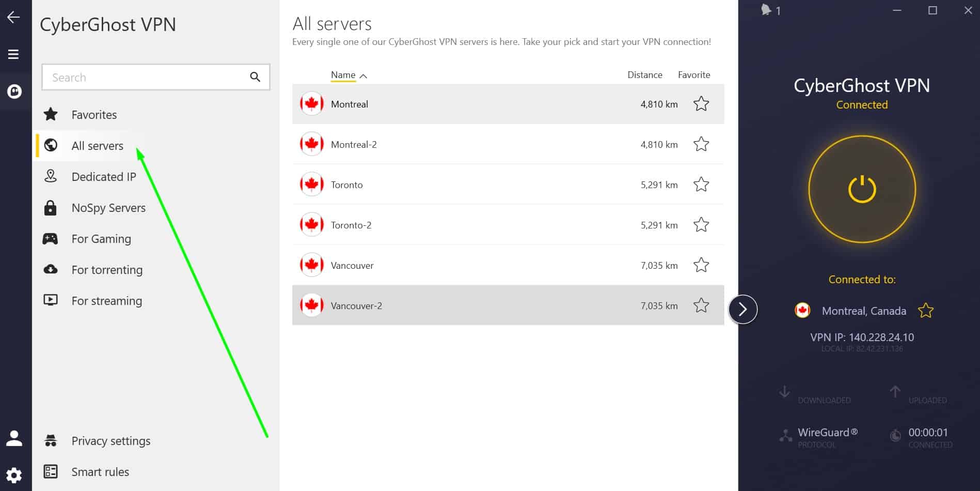Open For Gaming servers

click(101, 239)
